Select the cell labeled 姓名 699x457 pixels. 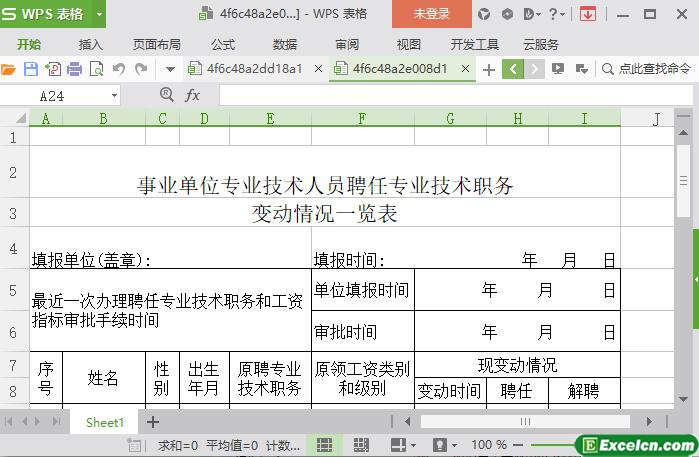103,378
